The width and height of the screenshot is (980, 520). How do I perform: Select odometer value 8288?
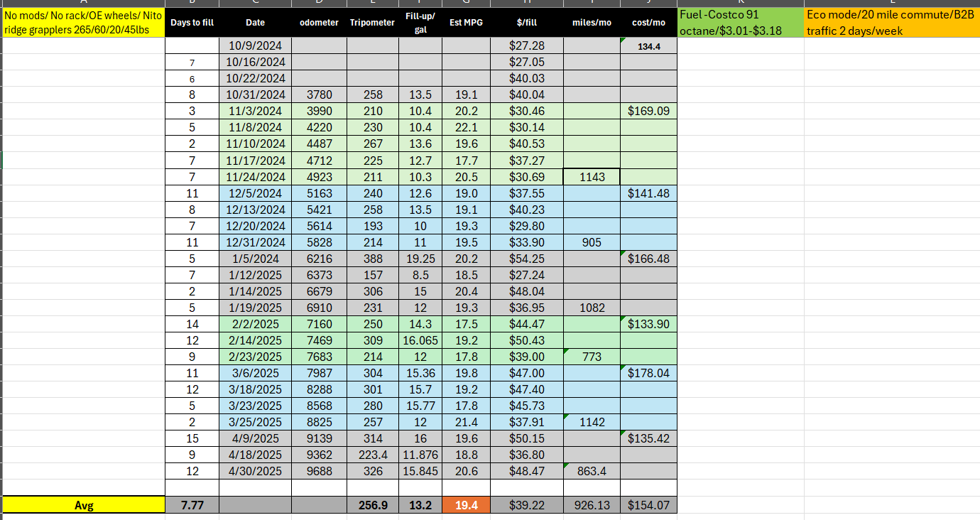point(319,389)
